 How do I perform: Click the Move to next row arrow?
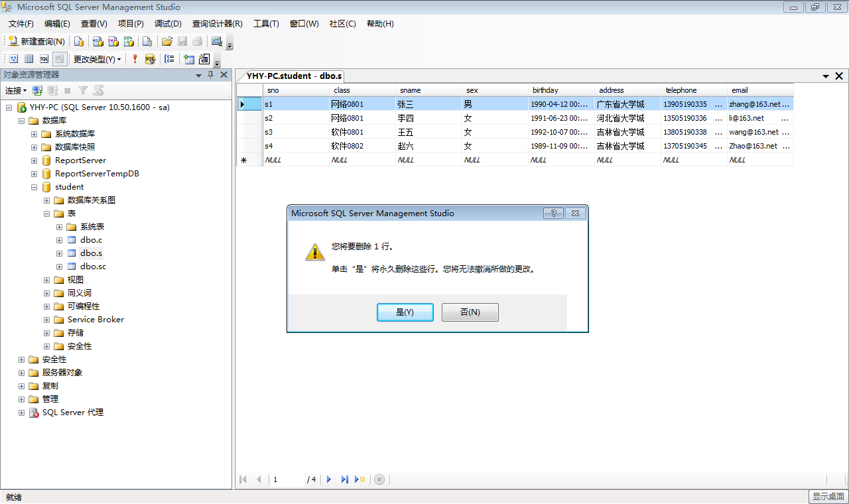tap(329, 479)
